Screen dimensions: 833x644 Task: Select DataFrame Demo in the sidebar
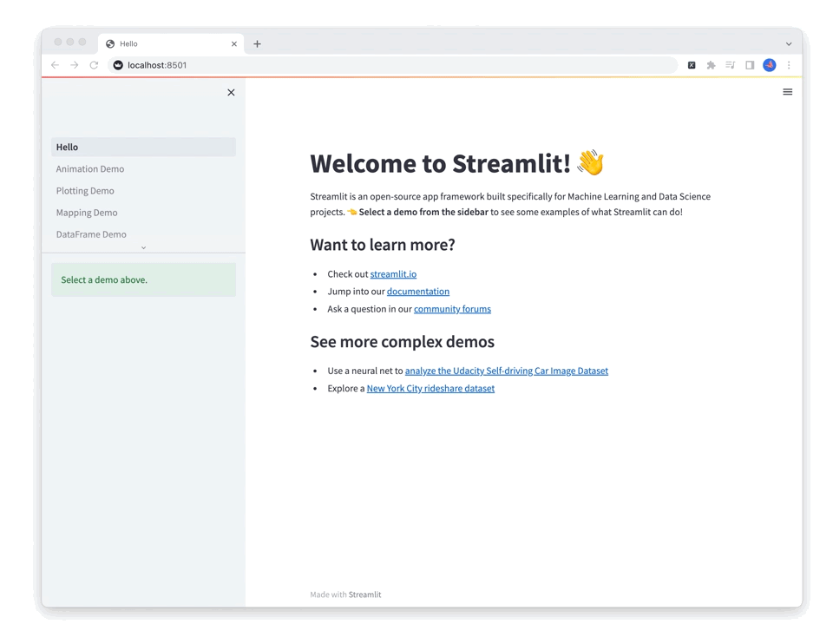92,233
